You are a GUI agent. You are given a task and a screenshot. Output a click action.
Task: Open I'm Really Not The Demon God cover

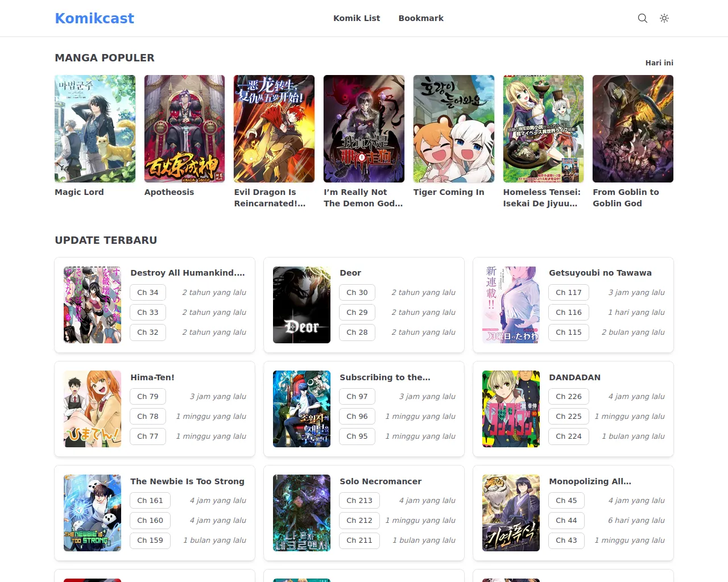click(x=364, y=128)
